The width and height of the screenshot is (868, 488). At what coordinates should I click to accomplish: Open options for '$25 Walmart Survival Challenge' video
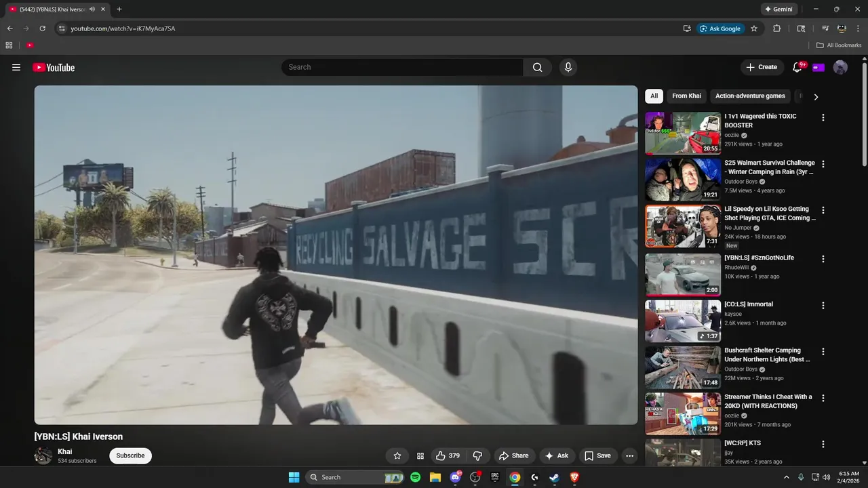coord(823,164)
